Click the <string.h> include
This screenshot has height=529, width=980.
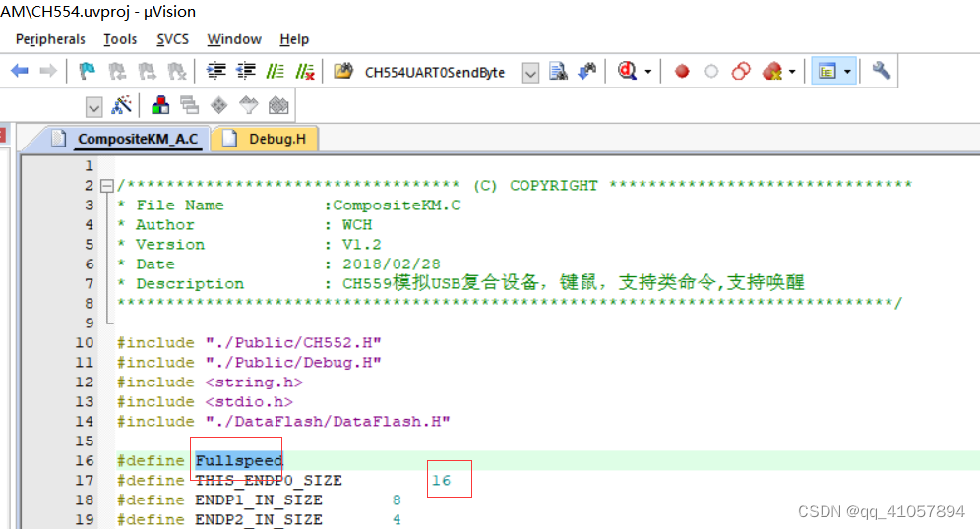[254, 382]
